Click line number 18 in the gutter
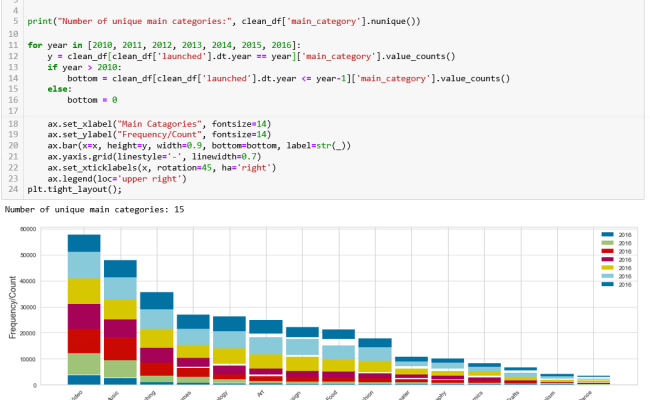The image size is (650, 400). [13, 124]
